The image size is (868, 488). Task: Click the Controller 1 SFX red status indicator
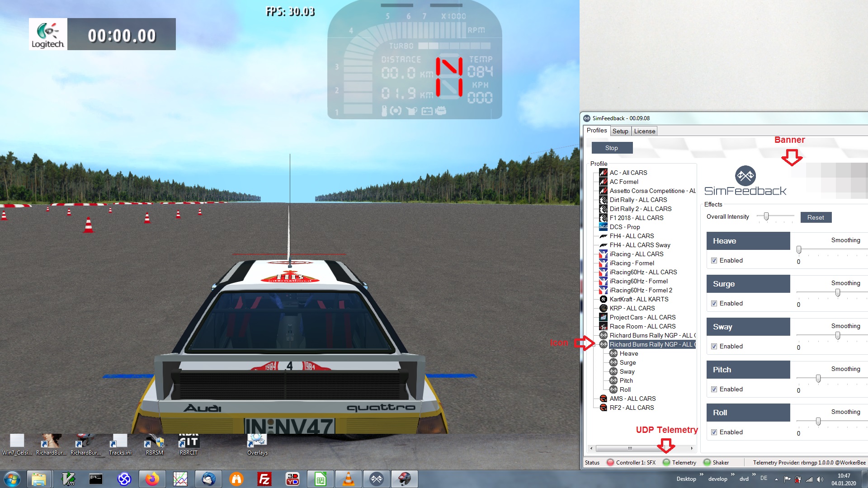[x=610, y=462]
